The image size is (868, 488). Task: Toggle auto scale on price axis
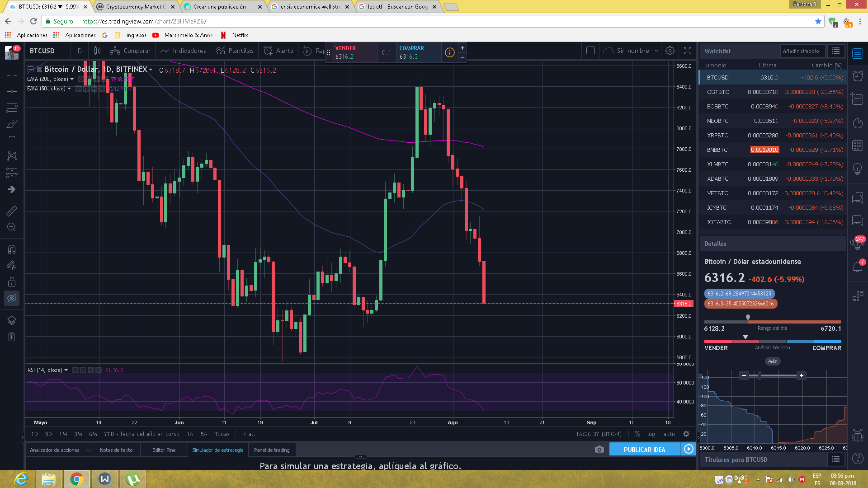(x=669, y=434)
